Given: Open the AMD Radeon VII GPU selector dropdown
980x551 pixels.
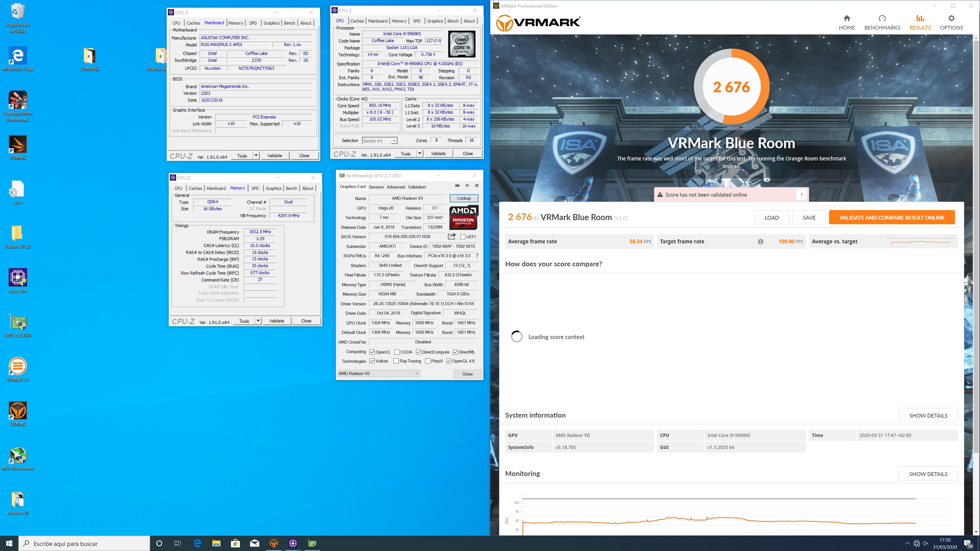Looking at the screenshot, I should [x=378, y=373].
